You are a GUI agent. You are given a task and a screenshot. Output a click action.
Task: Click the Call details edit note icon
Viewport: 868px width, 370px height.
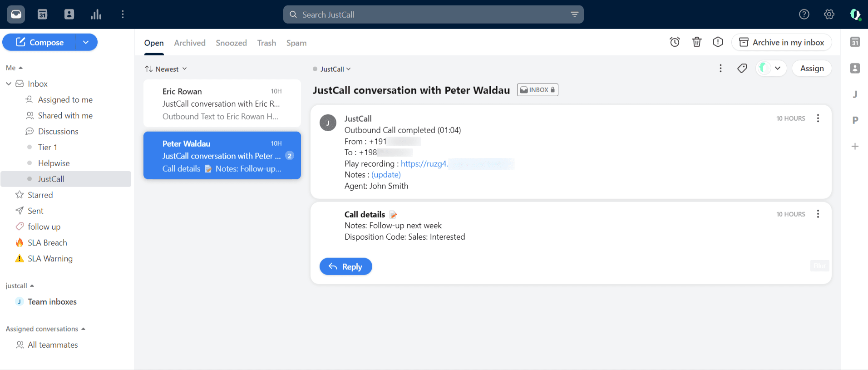click(x=393, y=215)
